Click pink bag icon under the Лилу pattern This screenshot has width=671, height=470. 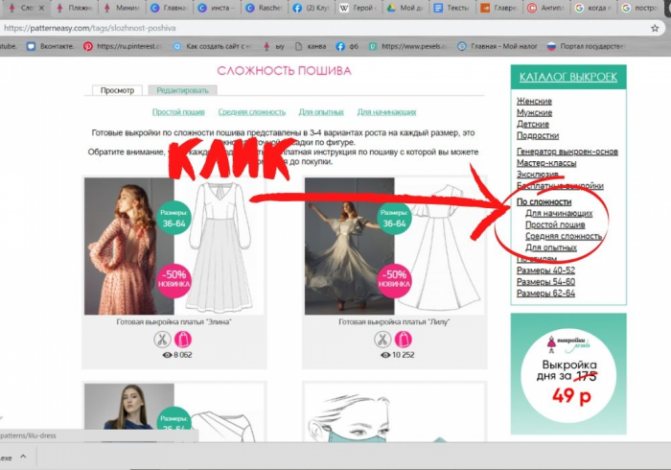click(x=404, y=338)
